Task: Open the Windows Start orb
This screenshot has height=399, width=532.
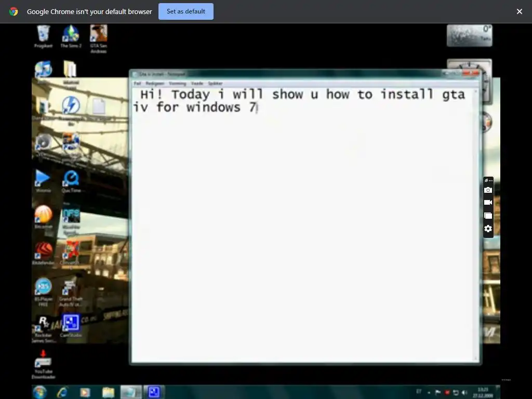Action: tap(39, 392)
